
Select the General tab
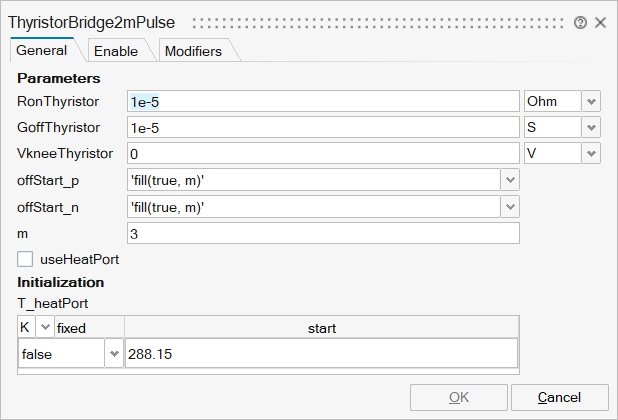[x=42, y=50]
